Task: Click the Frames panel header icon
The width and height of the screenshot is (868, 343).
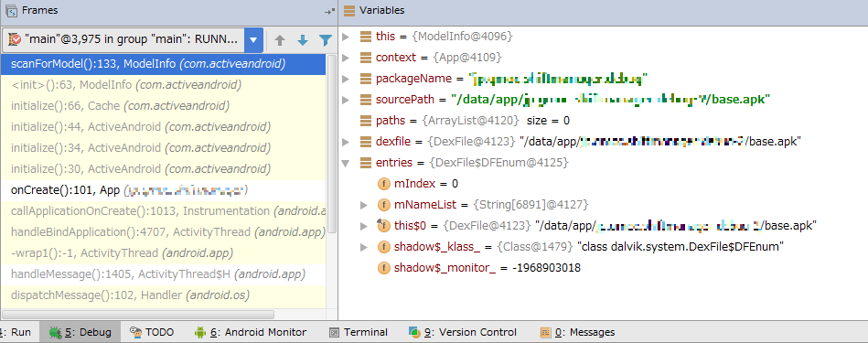Action: (10, 10)
